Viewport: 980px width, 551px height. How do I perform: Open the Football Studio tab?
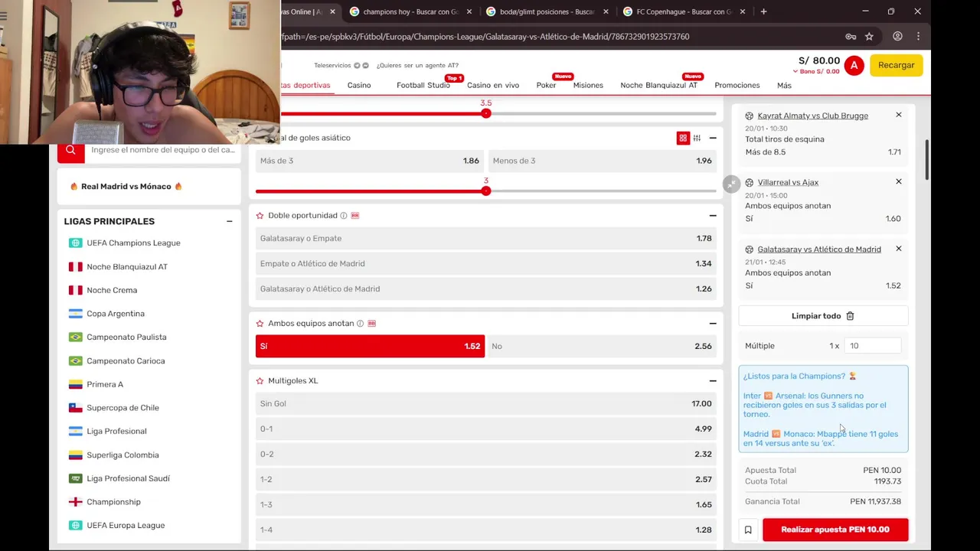click(x=423, y=85)
